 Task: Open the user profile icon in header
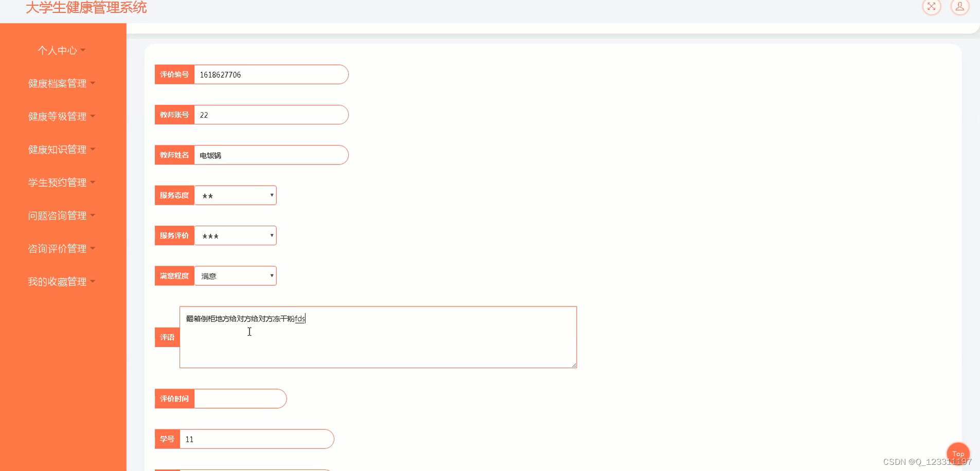pyautogui.click(x=959, y=6)
